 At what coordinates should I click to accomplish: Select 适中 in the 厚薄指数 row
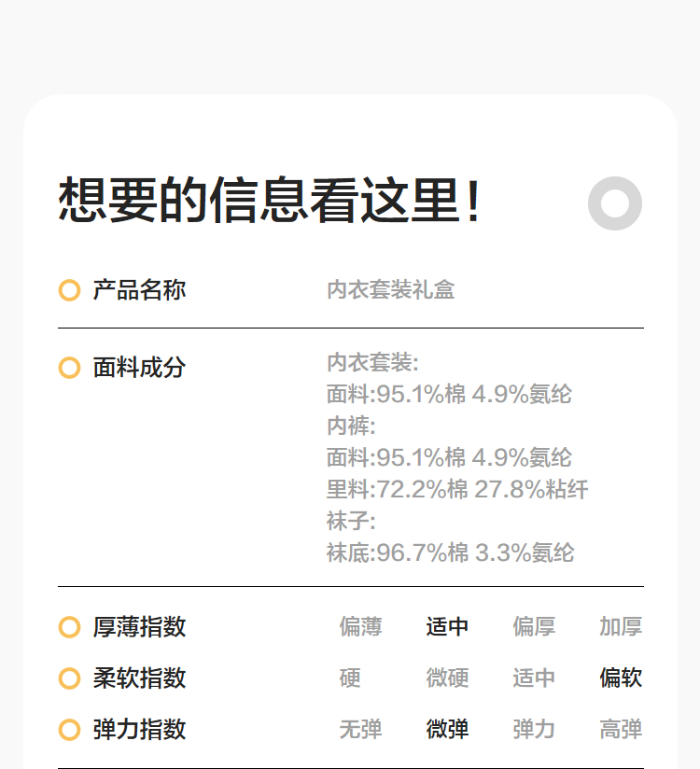click(x=447, y=627)
